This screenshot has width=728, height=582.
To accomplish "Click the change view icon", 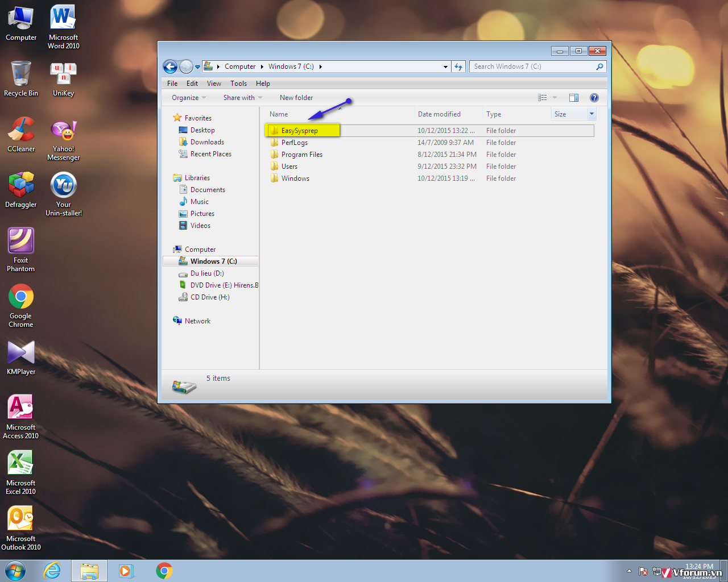I will click(x=543, y=98).
